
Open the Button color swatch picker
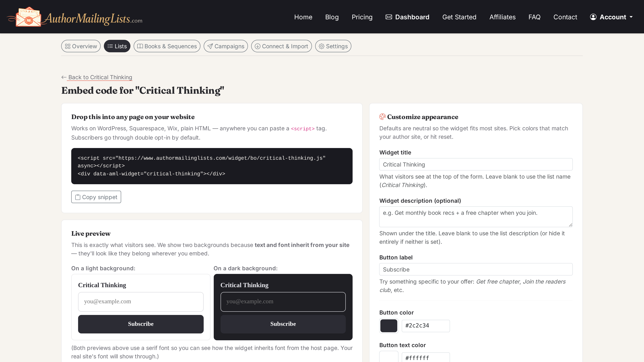tap(389, 326)
